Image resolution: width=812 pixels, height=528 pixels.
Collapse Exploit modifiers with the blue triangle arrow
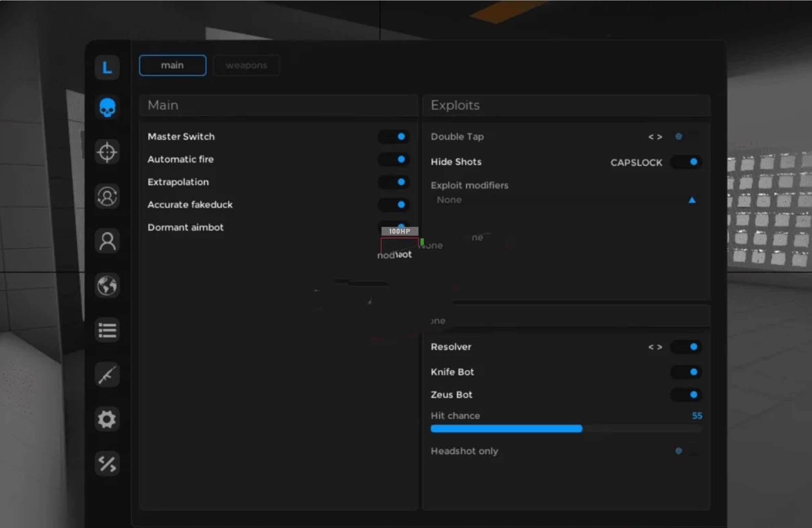click(x=692, y=200)
